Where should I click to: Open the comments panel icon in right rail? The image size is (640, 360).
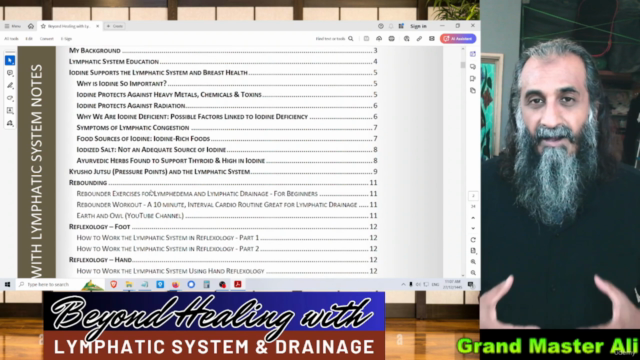[x=473, y=67]
